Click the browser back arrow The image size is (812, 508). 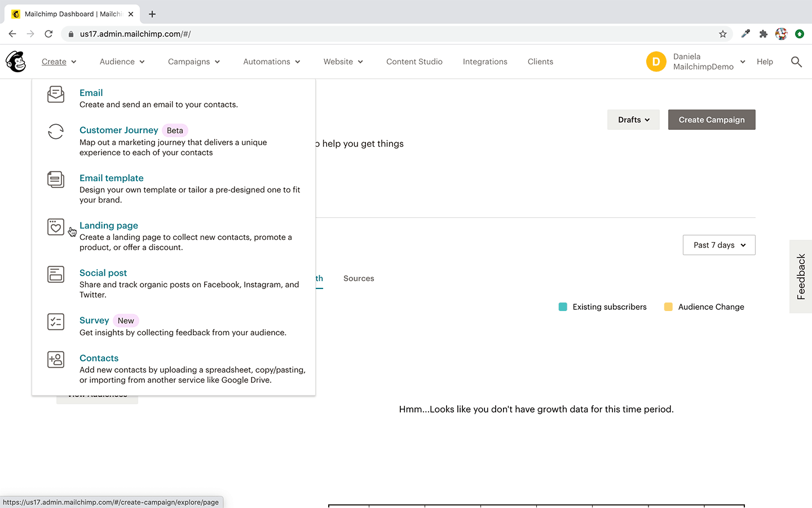tap(12, 34)
